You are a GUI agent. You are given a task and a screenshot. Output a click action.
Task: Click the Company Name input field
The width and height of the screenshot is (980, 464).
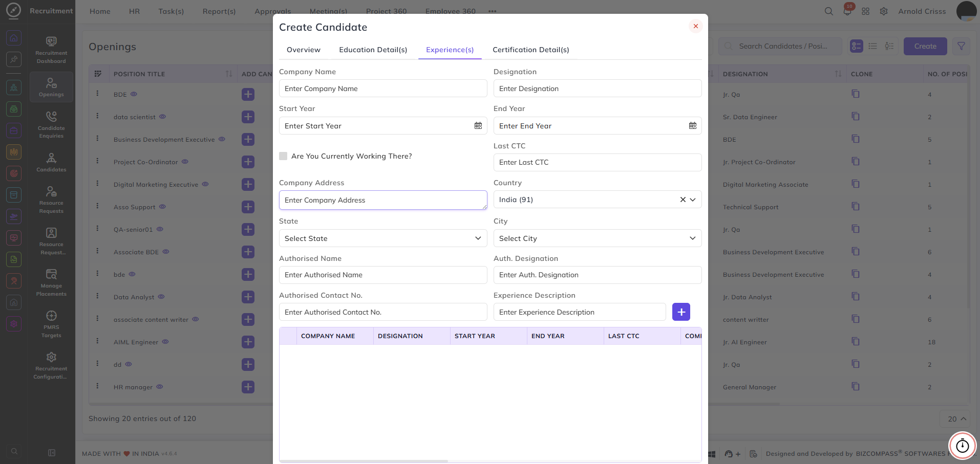(x=383, y=89)
